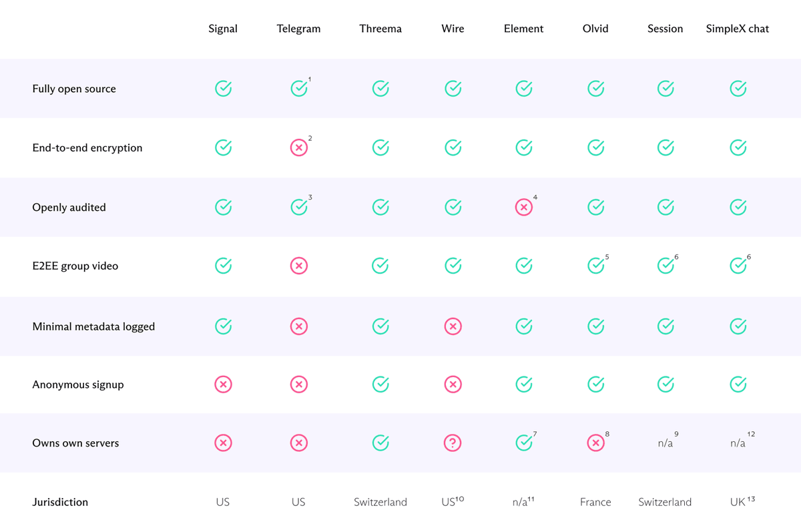Click Threema's Switzerland jurisdiction text
Image resolution: width=801 pixels, height=532 pixels.
point(380,502)
